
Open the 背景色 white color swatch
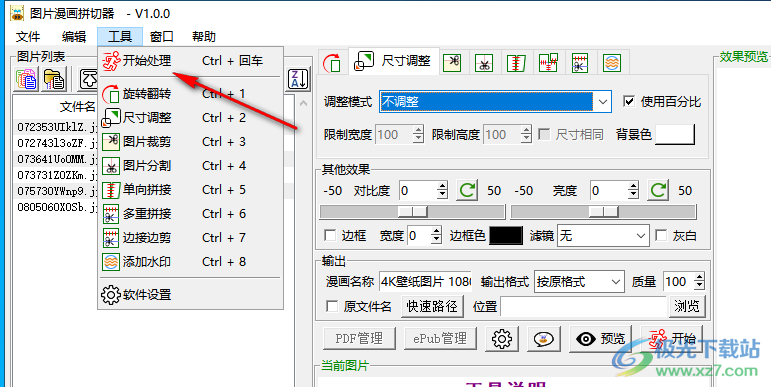click(675, 134)
